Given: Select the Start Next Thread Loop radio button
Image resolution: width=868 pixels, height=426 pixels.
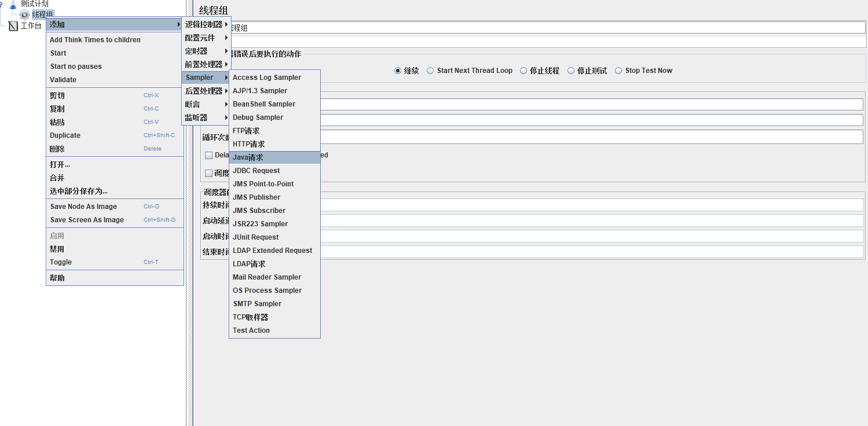Looking at the screenshot, I should pyautogui.click(x=430, y=70).
